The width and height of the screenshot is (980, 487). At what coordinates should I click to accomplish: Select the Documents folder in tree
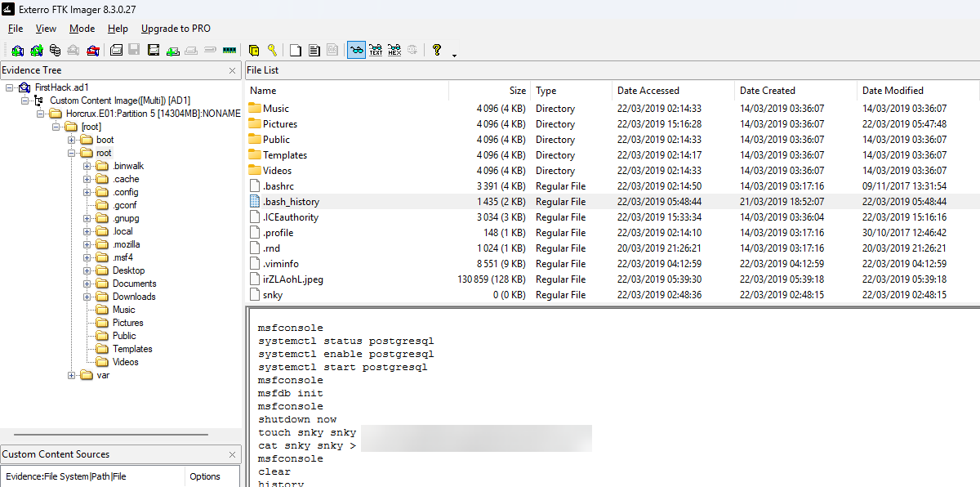(134, 284)
